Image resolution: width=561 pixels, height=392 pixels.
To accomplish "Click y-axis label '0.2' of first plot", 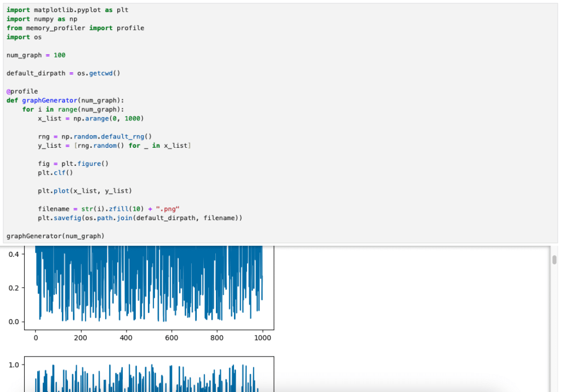I will 14,288.
